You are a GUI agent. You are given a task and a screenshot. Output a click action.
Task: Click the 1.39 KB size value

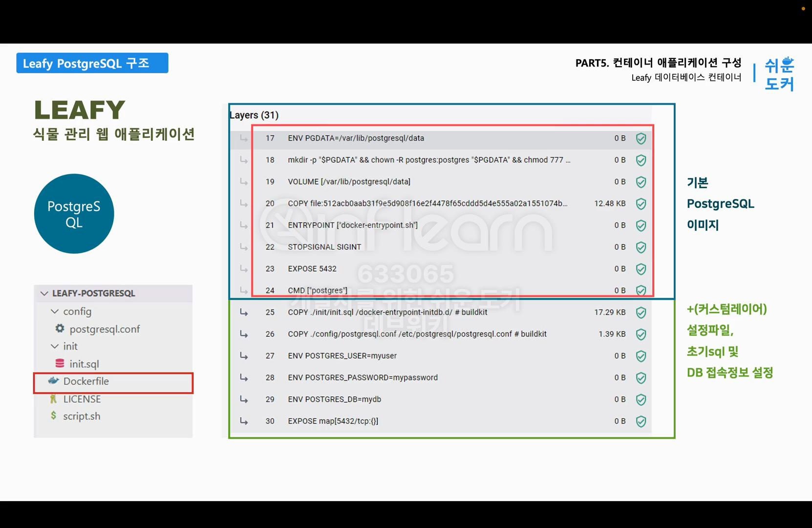612,334
